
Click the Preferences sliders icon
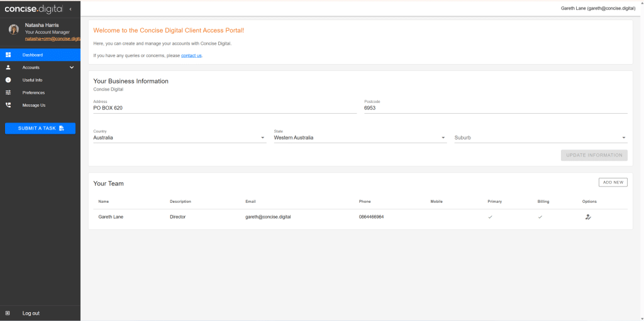[8, 93]
